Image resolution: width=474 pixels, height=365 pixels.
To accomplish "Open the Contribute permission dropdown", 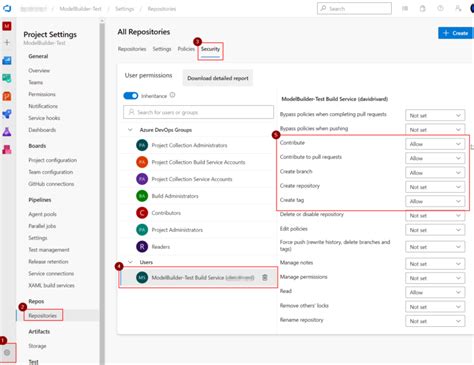I will 435,144.
